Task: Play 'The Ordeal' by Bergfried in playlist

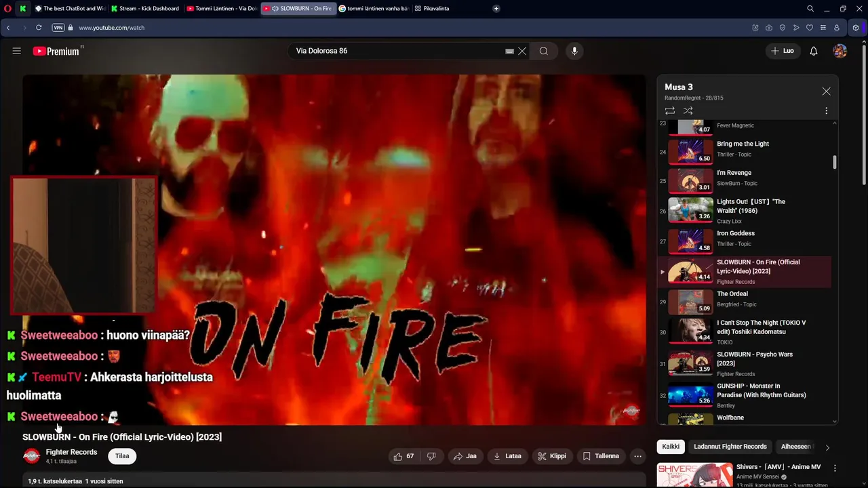Action: [x=744, y=302]
